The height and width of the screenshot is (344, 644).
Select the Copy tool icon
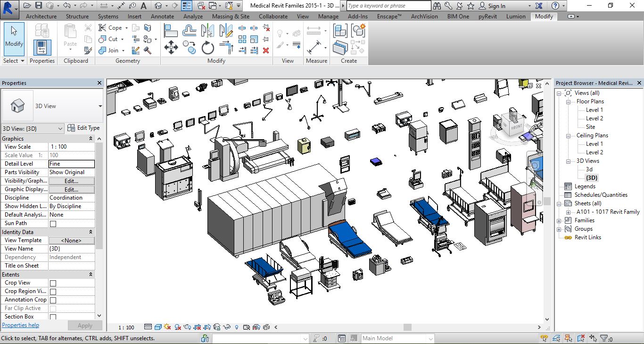[189, 48]
